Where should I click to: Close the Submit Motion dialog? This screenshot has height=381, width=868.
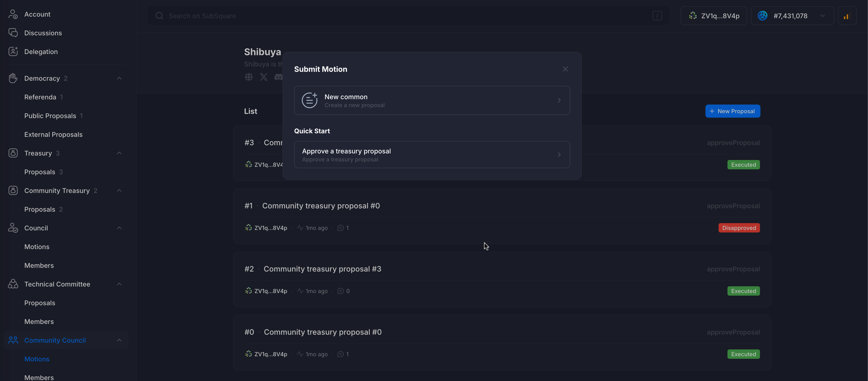[565, 69]
